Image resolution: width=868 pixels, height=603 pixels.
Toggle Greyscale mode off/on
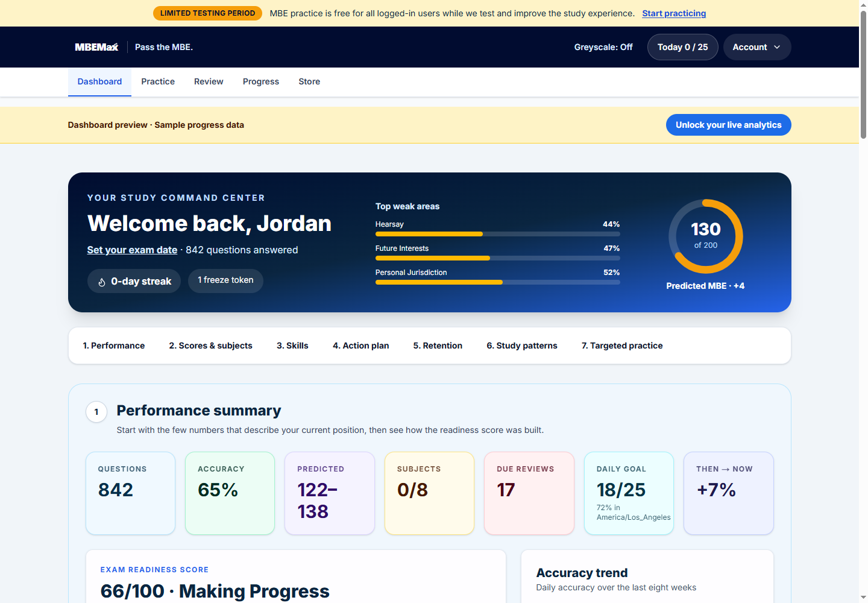603,47
